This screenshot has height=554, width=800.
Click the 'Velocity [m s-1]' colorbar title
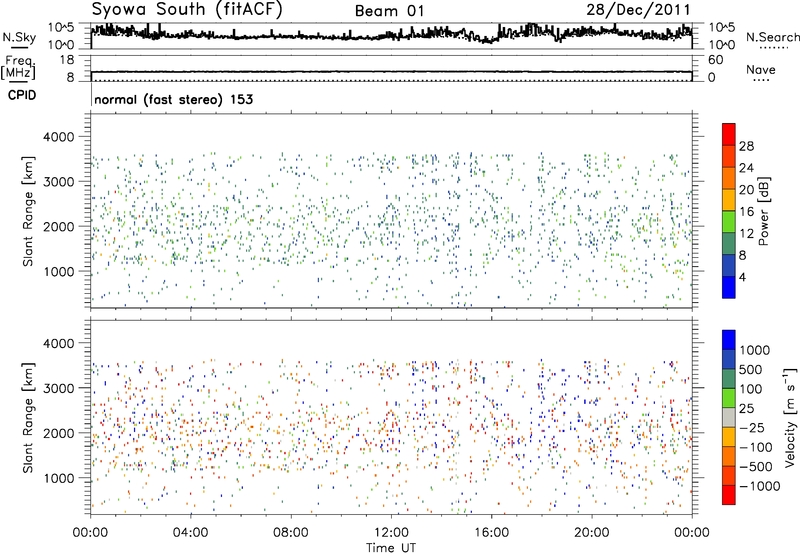tap(790, 416)
